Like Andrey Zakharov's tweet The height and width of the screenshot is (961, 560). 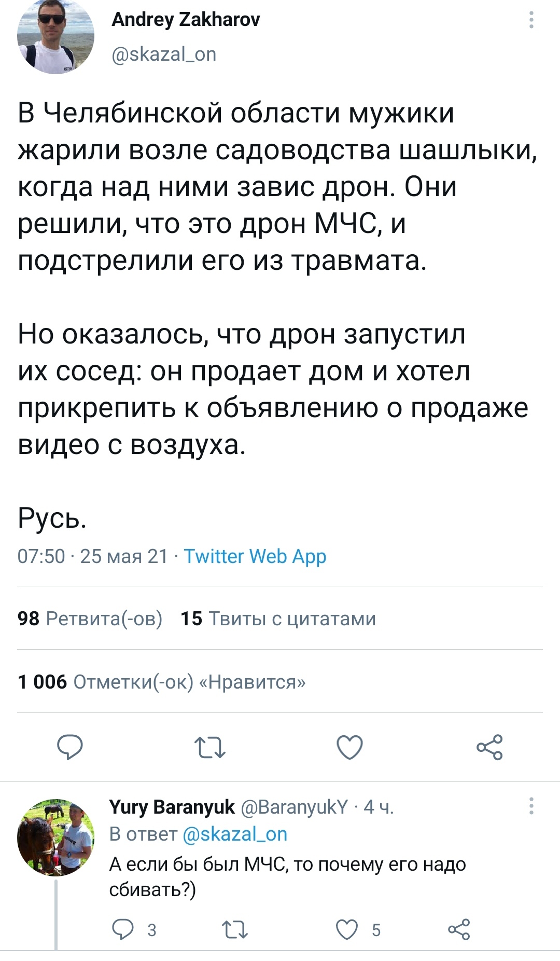[349, 748]
